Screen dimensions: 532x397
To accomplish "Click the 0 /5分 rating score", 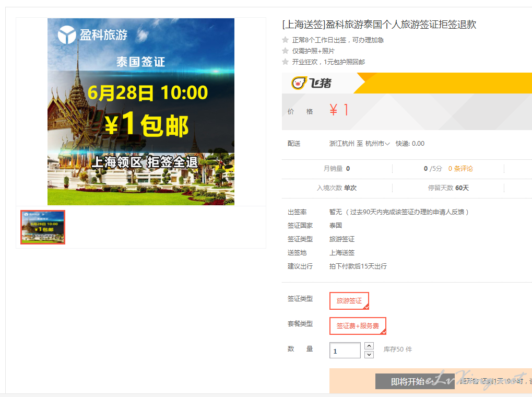I will [433, 168].
